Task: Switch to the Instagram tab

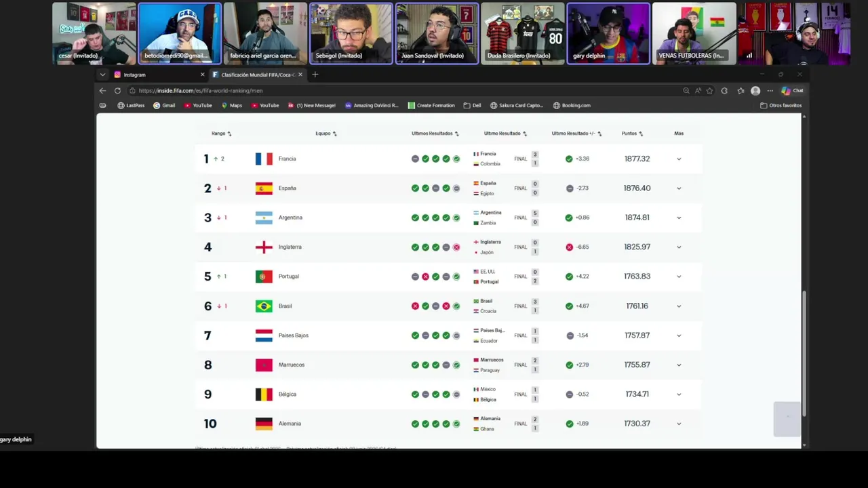Action: click(159, 75)
